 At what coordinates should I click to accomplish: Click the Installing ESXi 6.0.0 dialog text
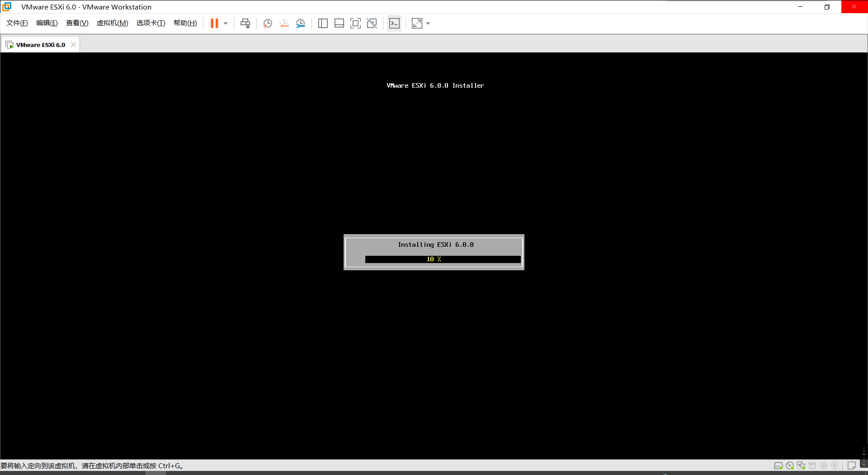tap(436, 245)
